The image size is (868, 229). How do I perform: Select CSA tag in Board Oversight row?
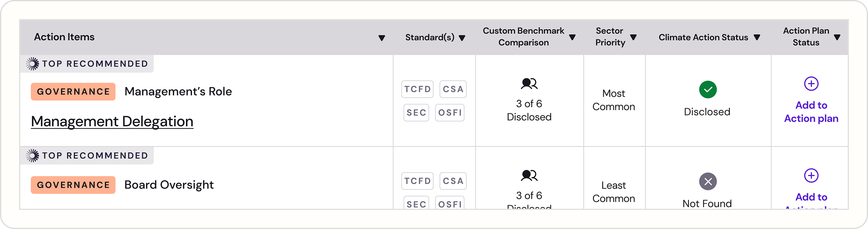click(x=453, y=181)
